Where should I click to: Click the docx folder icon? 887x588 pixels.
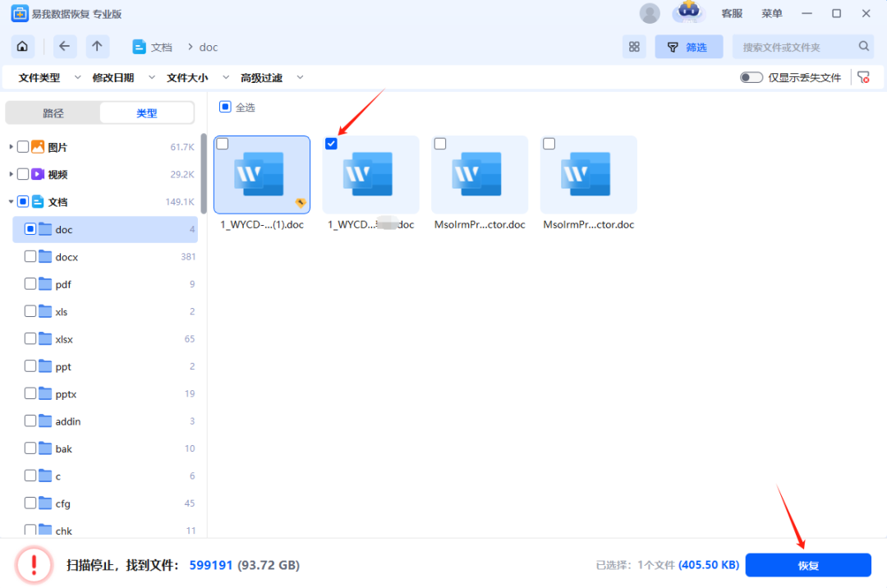(45, 257)
